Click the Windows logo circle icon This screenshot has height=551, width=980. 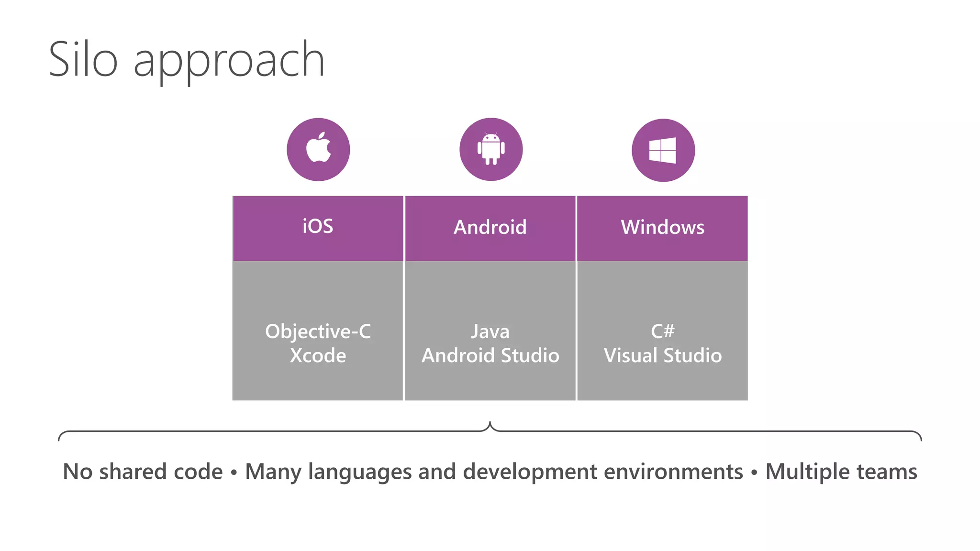[663, 150]
